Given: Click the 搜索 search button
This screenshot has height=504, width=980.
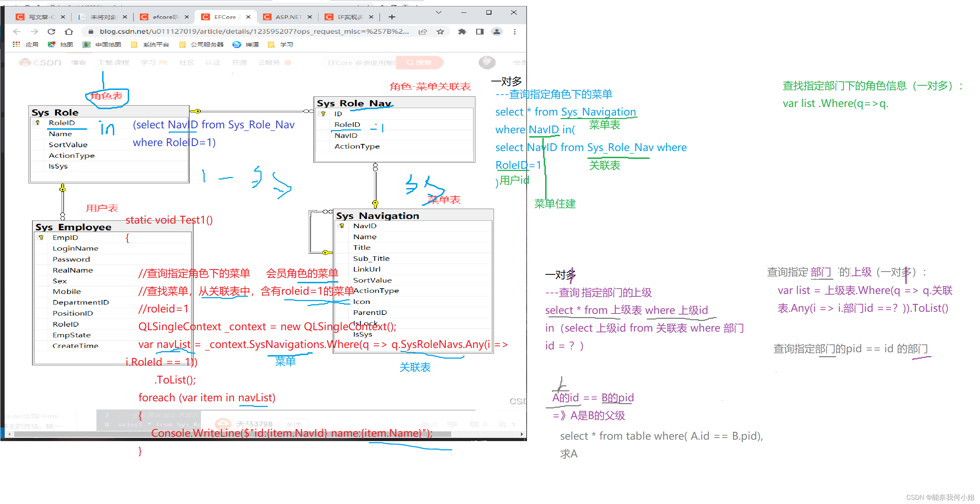Looking at the screenshot, I should coord(419,62).
